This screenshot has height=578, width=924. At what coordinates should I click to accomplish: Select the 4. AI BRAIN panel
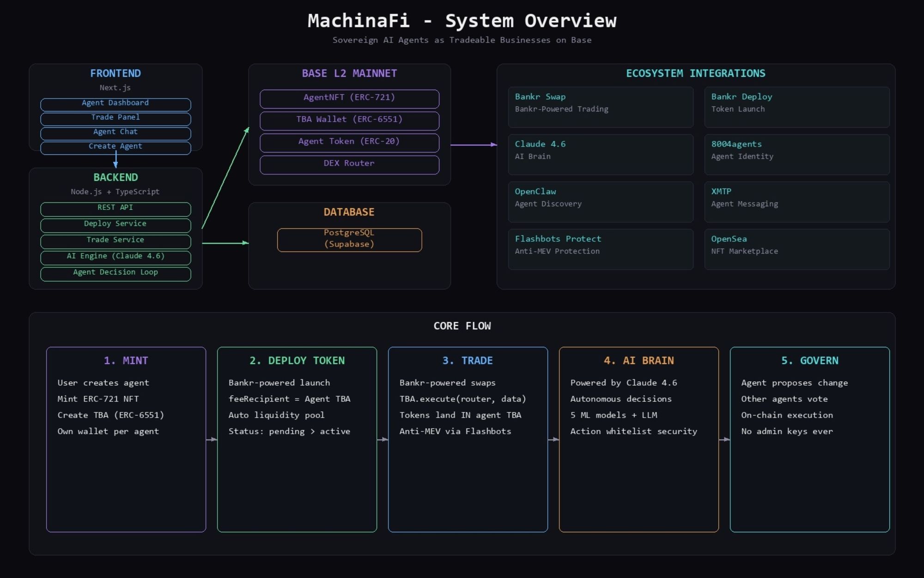pos(638,439)
